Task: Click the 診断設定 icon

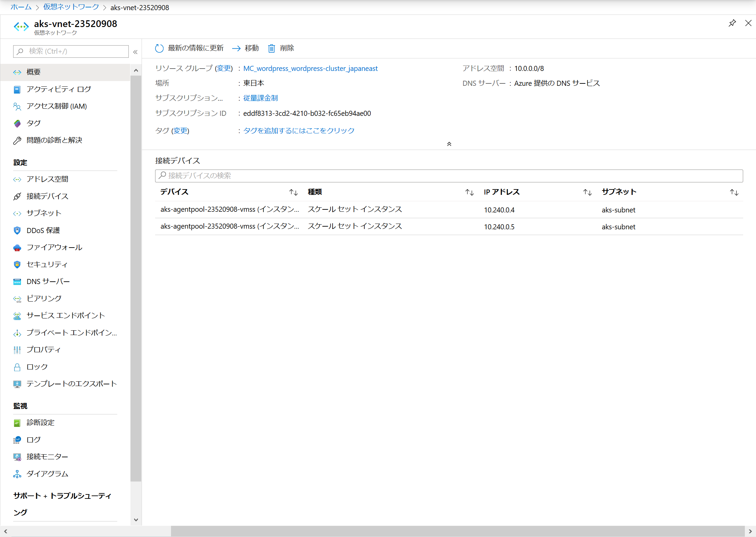Action: pos(17,423)
